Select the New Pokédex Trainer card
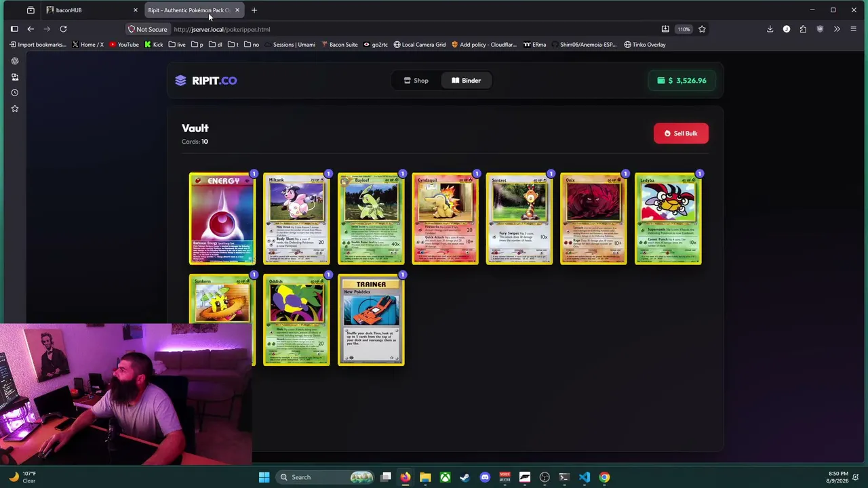 coord(371,320)
